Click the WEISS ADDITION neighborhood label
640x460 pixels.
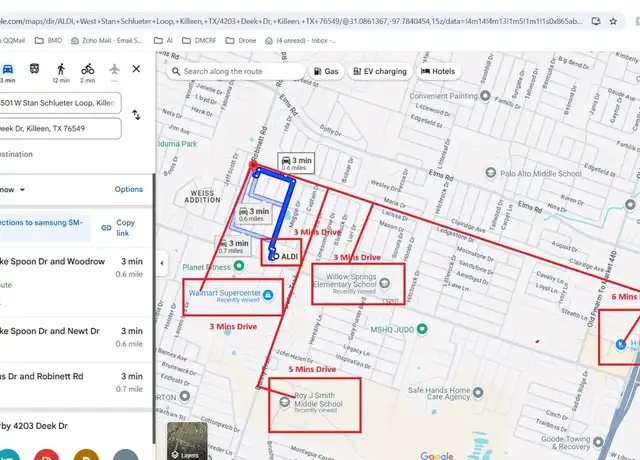(202, 196)
